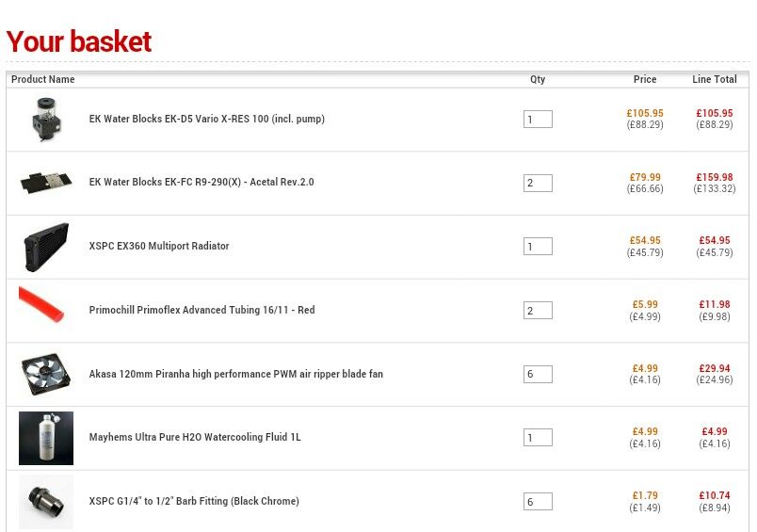The image size is (757, 532).
Task: Open XSPC EX360 Multiport Radiator link
Action: pyautogui.click(x=159, y=247)
